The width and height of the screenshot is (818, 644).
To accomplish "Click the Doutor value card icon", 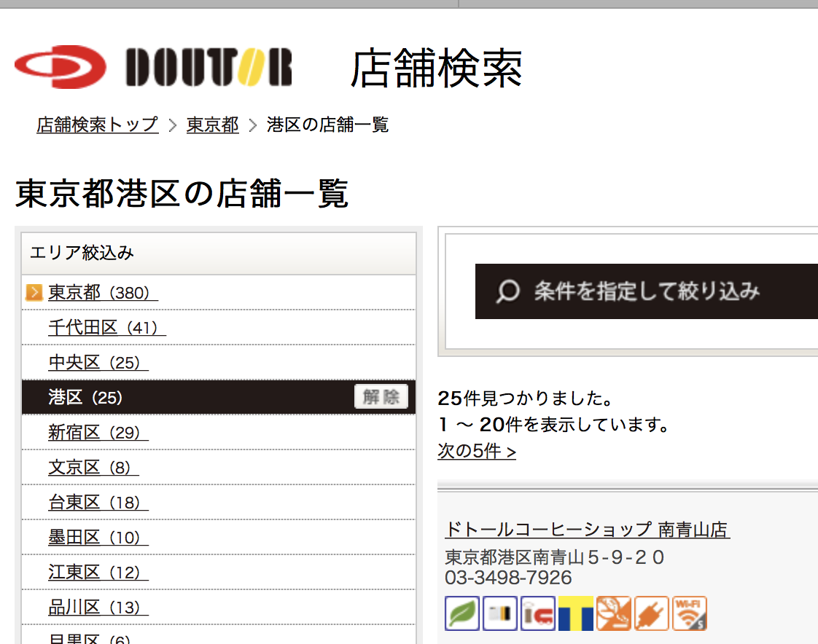I will 500,613.
